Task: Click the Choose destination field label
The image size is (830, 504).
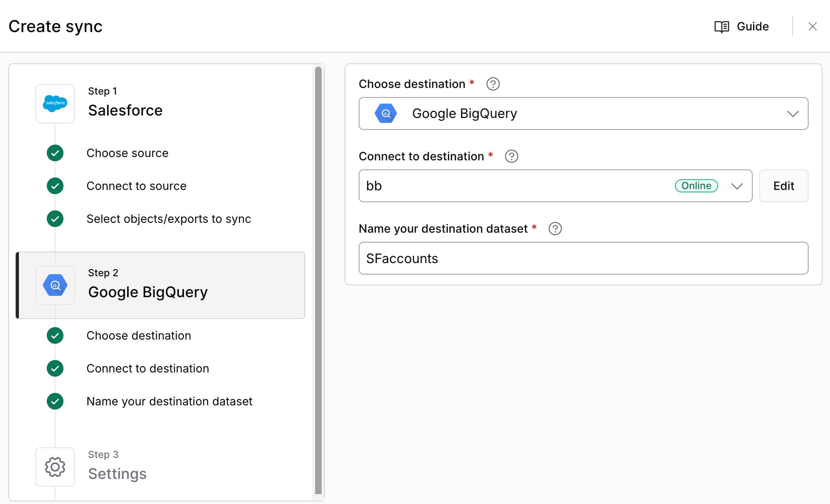Action: coord(412,84)
